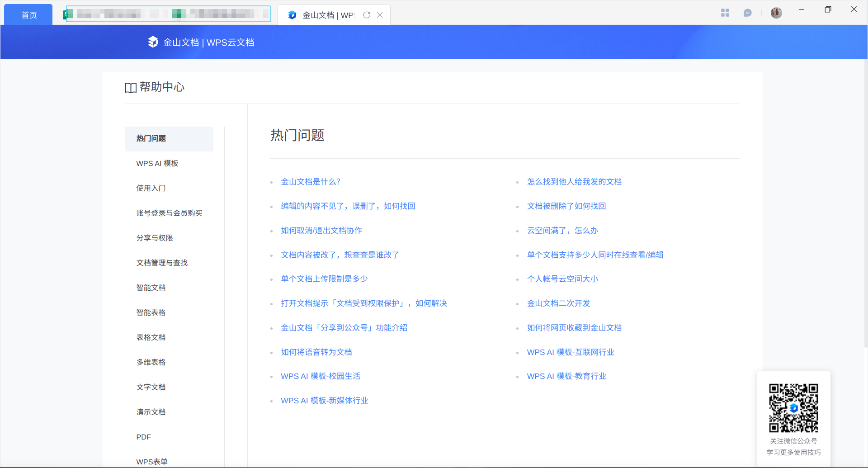Open WPS AI 模板-新媒体行业 link
868x468 pixels.
(x=325, y=401)
